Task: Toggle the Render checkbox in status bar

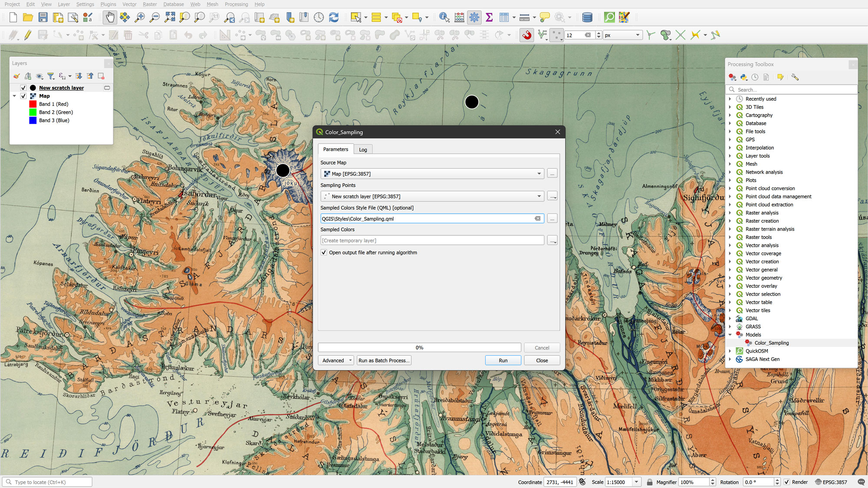Action: click(787, 482)
